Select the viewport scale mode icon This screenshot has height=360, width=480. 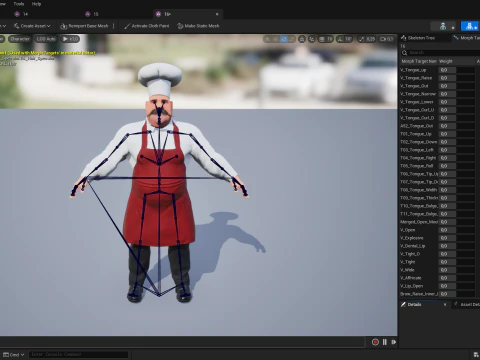[292, 39]
